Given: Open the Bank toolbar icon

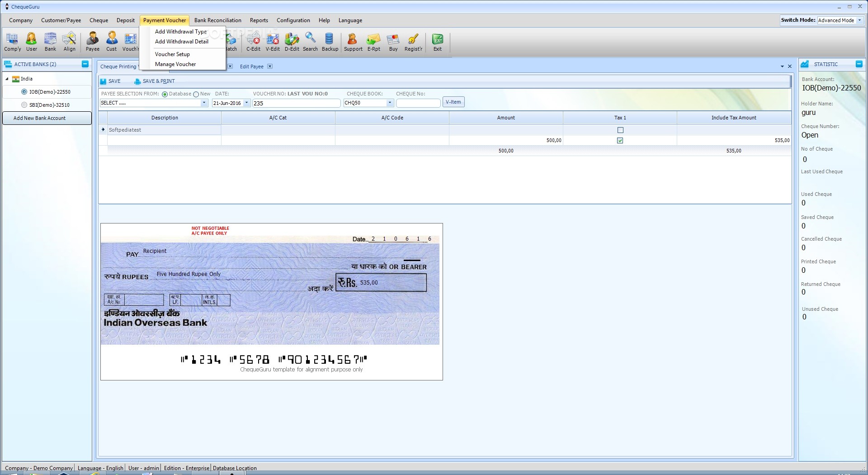Looking at the screenshot, I should pyautogui.click(x=50, y=42).
